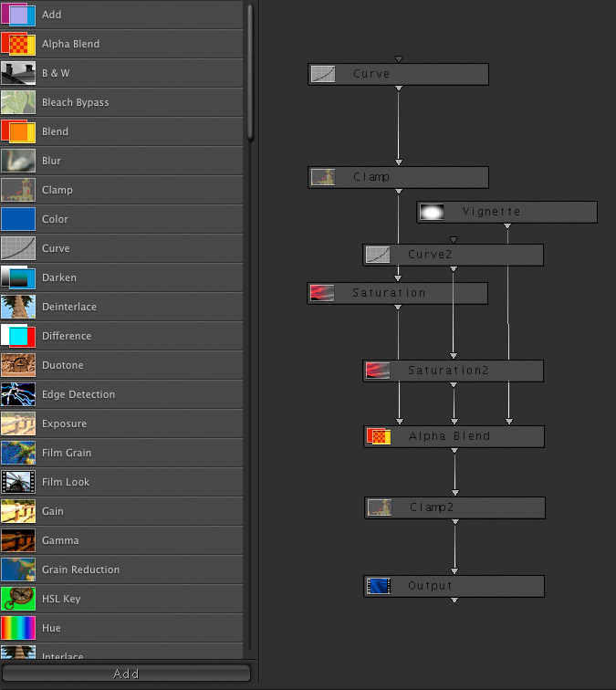This screenshot has height=690, width=616.
Task: Choose the B & W effect icon
Action: (18, 73)
